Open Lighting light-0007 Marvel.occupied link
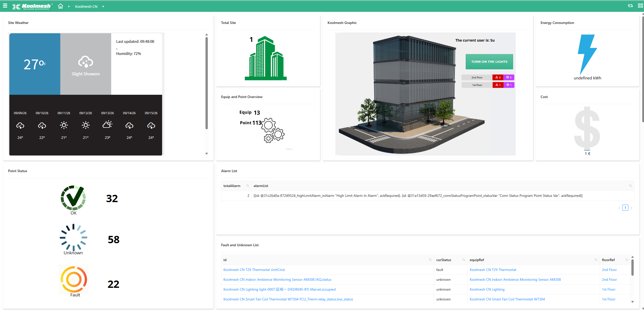Screen dimensions: 644x310 pyautogui.click(x=279, y=289)
